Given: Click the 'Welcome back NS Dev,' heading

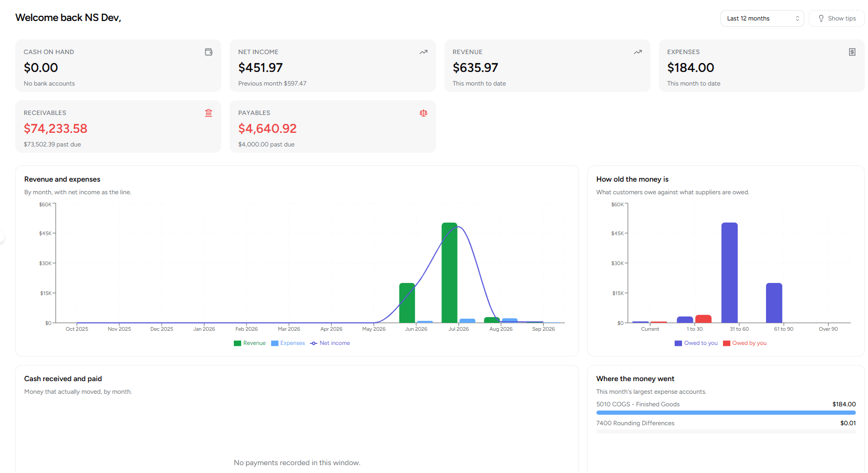Looking at the screenshot, I should point(68,18).
